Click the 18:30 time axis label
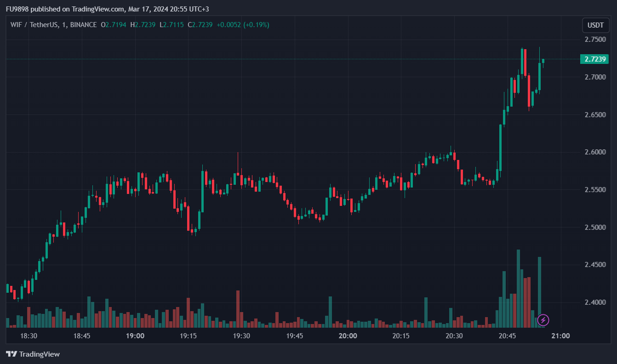Viewport: 617px width, 364px height. [x=29, y=336]
